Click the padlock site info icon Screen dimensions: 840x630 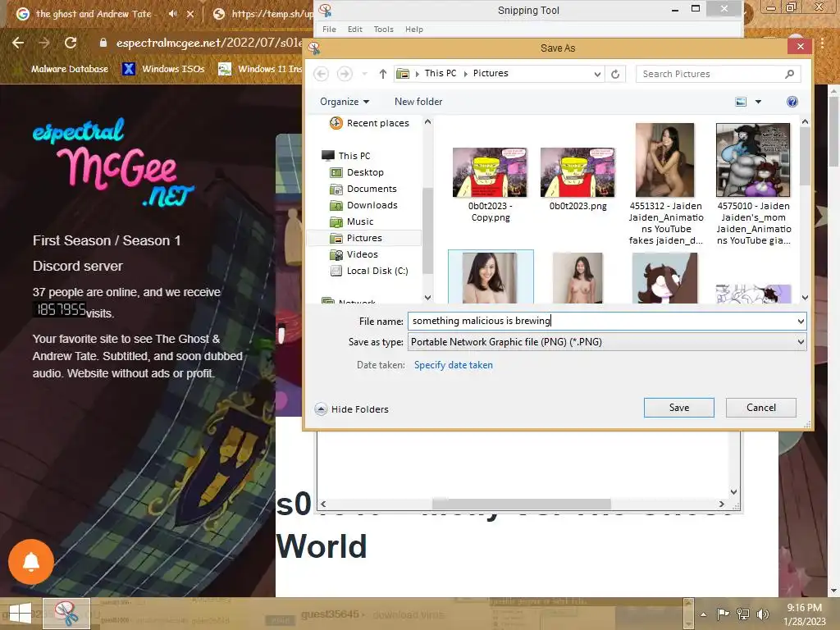103,43
